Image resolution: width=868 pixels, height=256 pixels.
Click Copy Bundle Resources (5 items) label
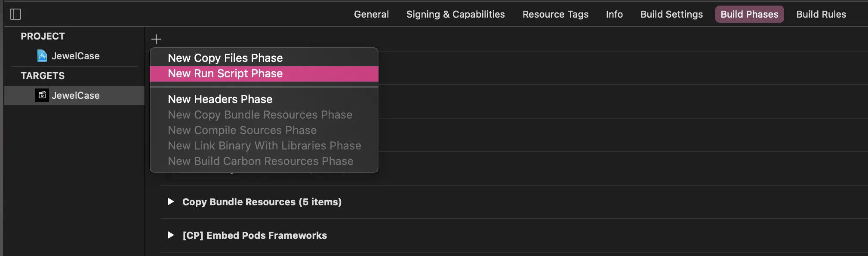pos(262,202)
